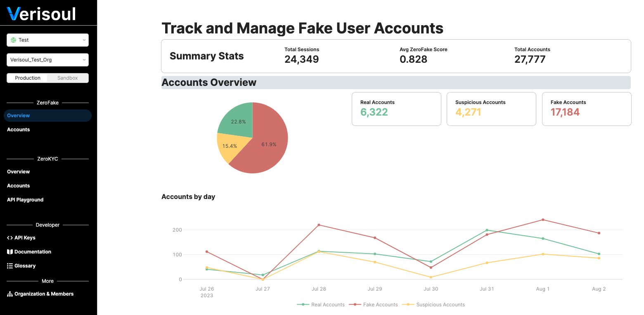Toggle Real Accounts legend series
Screen dimensions: 644x315
click(x=321, y=305)
